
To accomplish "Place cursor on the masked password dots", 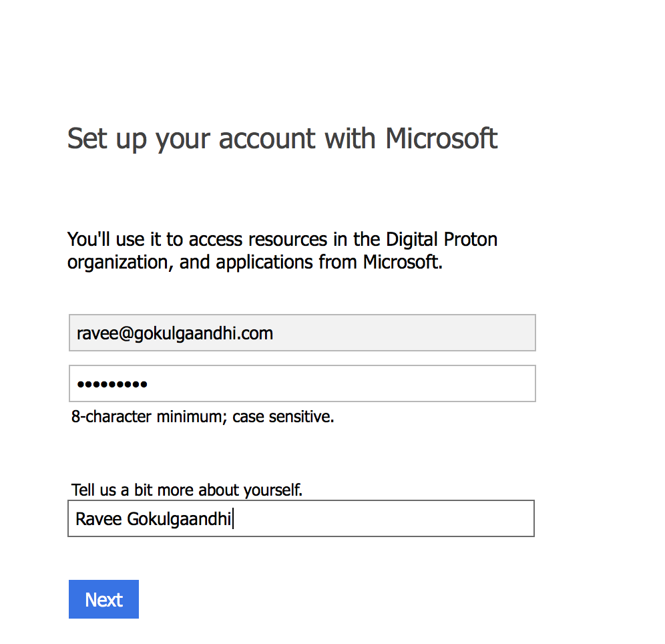I will pos(112,384).
